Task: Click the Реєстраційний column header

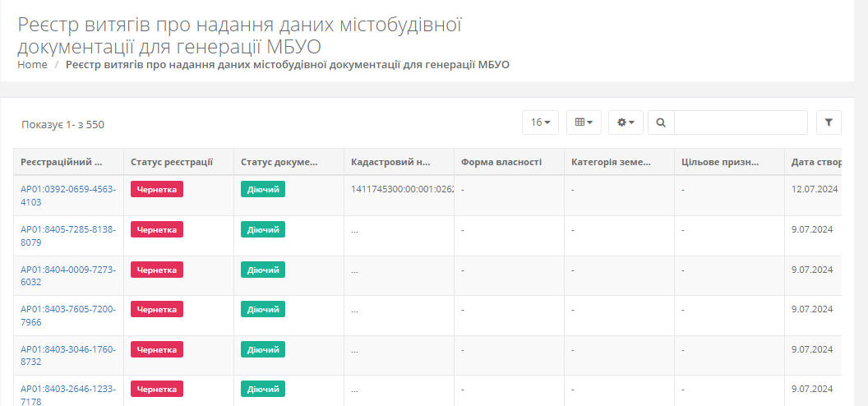Action: pos(62,162)
